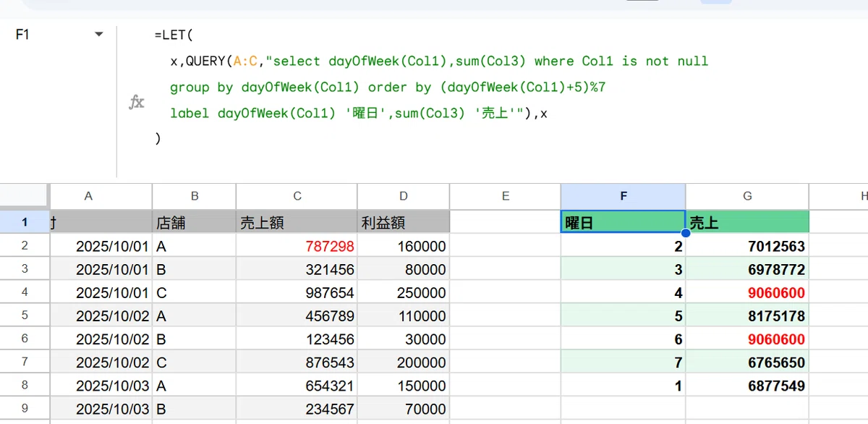868x424 pixels.
Task: Select the red value 787298
Action: [297, 246]
